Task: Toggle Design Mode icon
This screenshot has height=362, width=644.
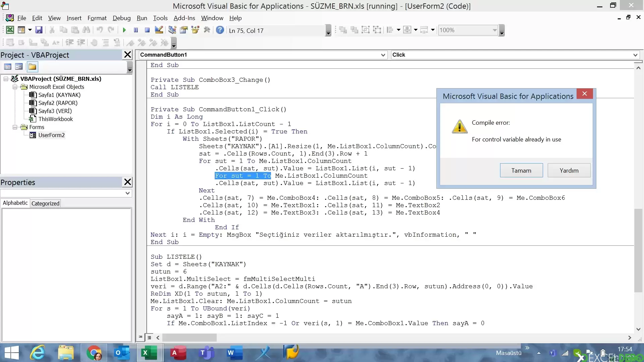Action: (x=159, y=30)
